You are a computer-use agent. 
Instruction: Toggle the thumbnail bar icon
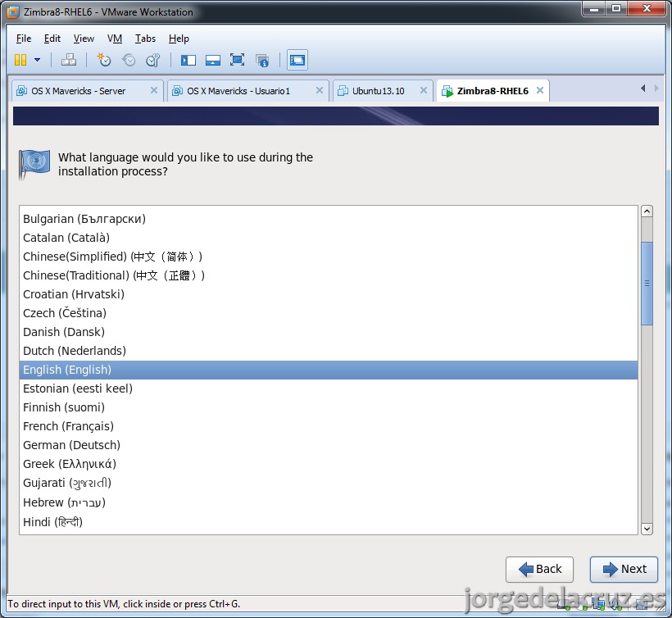coord(212,60)
